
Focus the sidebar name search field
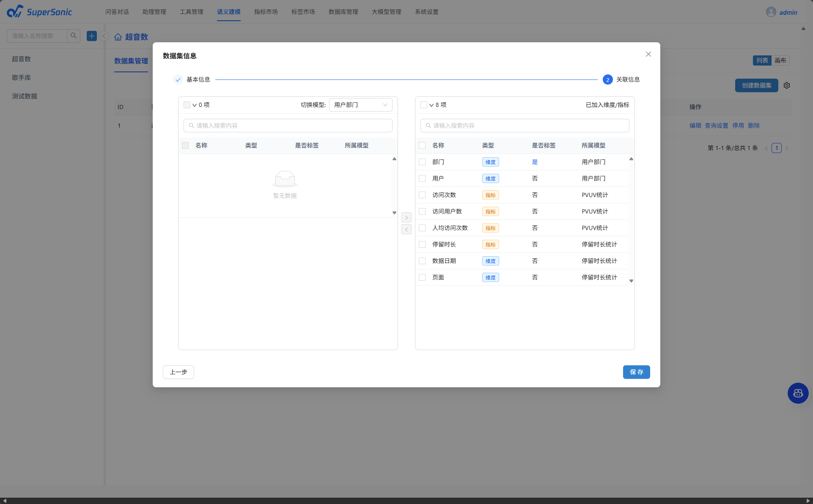[37, 36]
